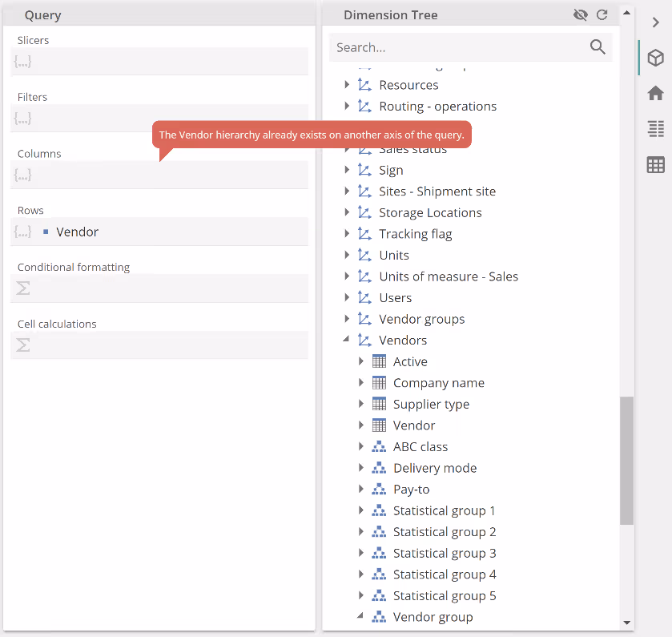Click the cube icon in right sidebar
Image resolution: width=672 pixels, height=637 pixels.
click(x=655, y=58)
